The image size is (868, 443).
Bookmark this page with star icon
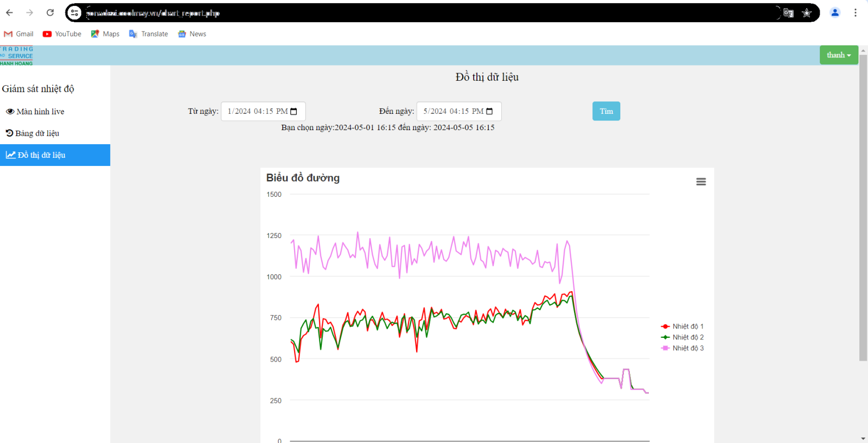point(807,13)
